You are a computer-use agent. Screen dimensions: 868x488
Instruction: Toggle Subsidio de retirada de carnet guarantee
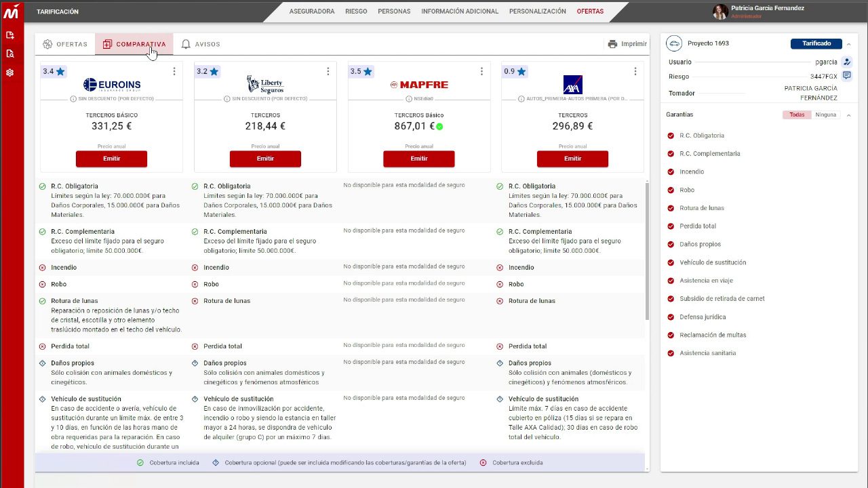pos(671,299)
